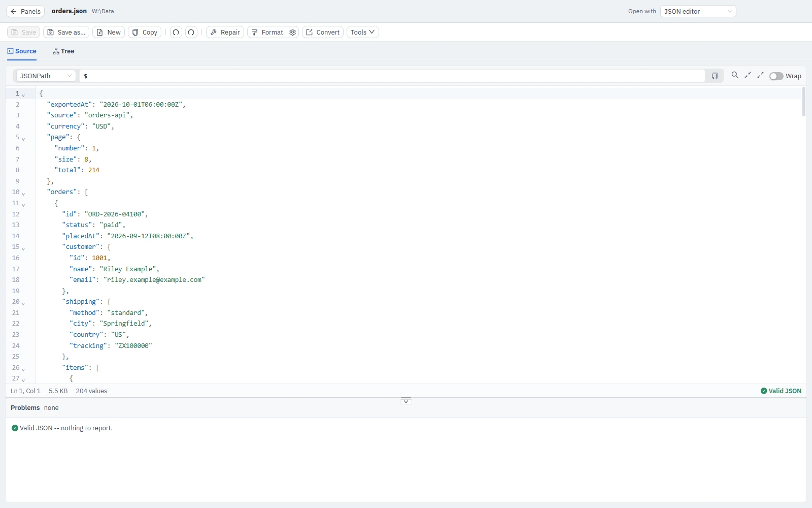Collapse the customer object at line 15

(x=23, y=248)
